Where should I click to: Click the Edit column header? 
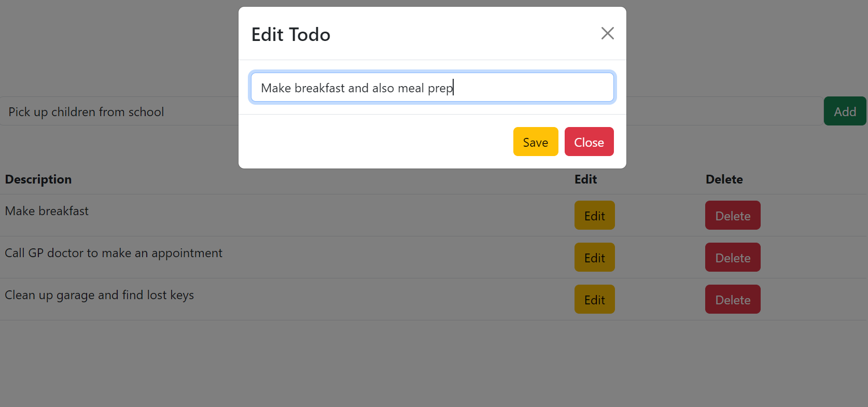point(585,179)
